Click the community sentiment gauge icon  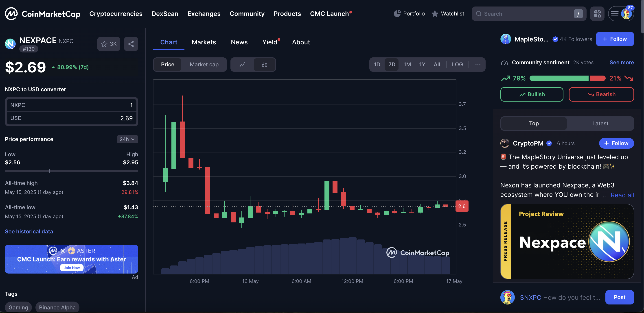[x=504, y=63]
